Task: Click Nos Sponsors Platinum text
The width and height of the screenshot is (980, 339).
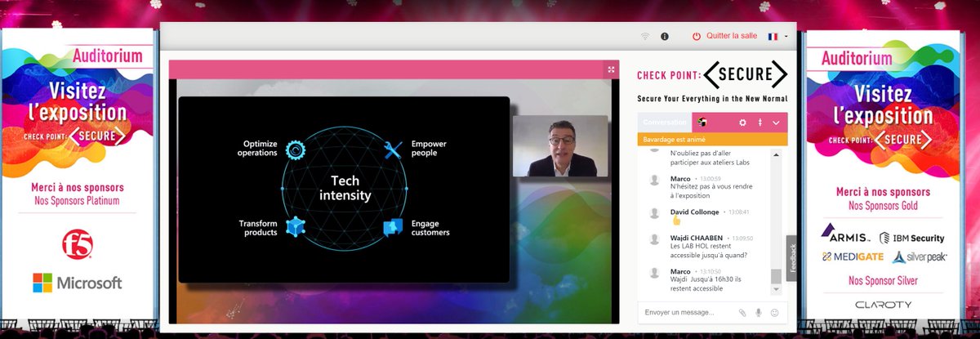Action: pyautogui.click(x=77, y=200)
